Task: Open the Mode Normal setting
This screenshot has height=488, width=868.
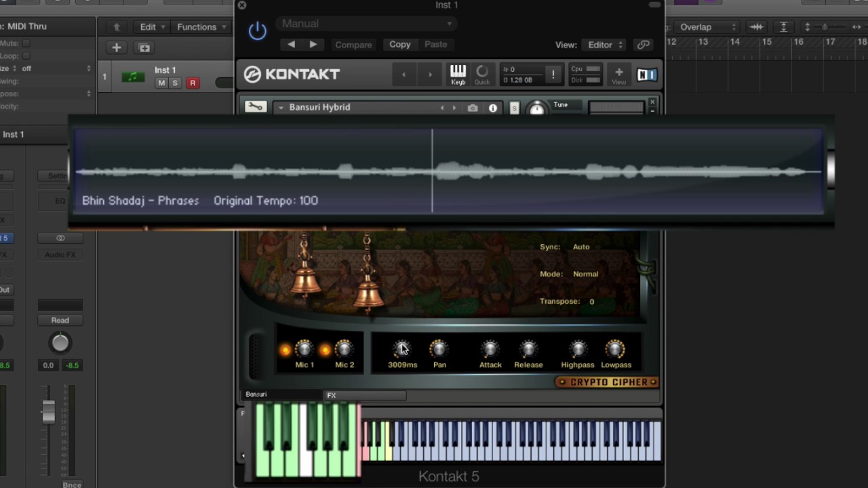Action: [585, 274]
